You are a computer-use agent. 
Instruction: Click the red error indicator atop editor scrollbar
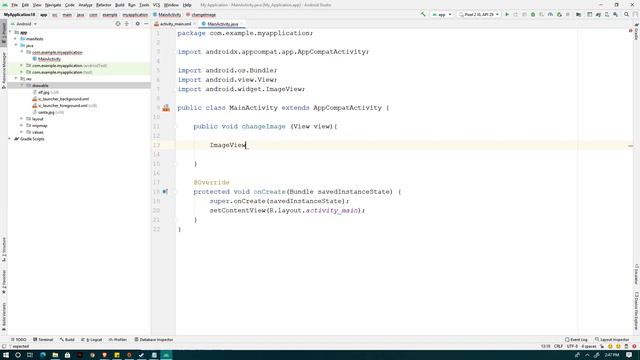pos(631,31)
